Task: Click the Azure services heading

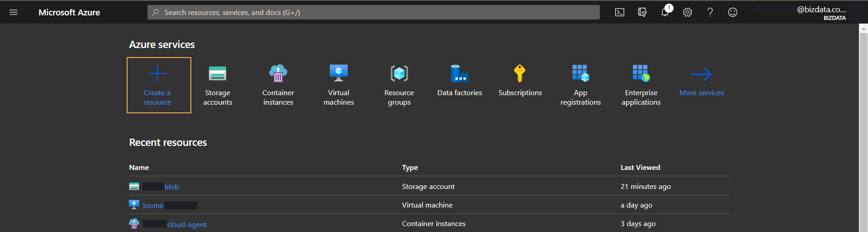Action: 162,44
